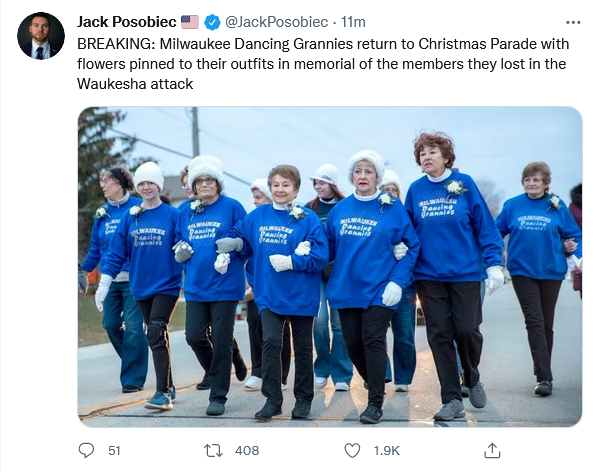Click the red-haired woman in the photo

(452, 275)
